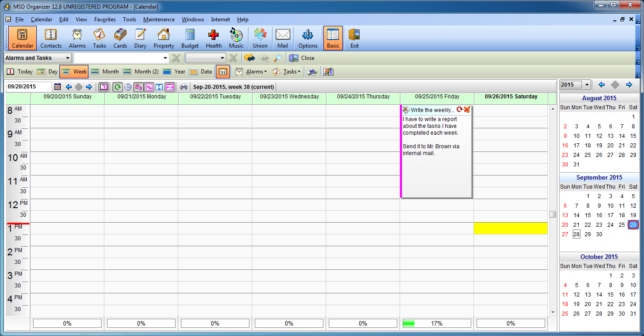Open the Property module
644x336 pixels.
pos(164,38)
